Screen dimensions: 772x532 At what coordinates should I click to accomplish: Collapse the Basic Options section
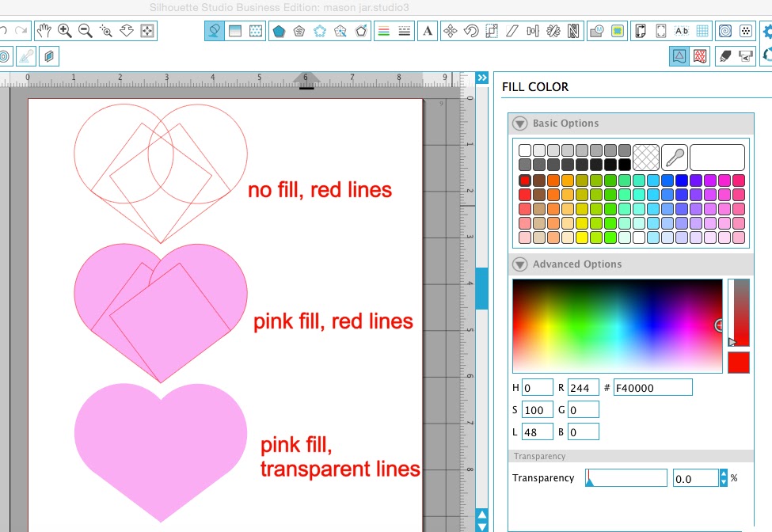coord(520,123)
